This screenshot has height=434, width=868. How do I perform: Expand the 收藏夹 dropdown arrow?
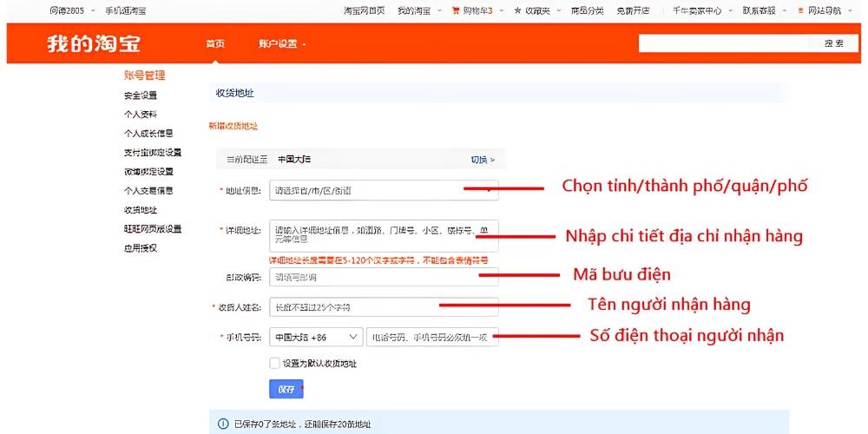point(558,10)
